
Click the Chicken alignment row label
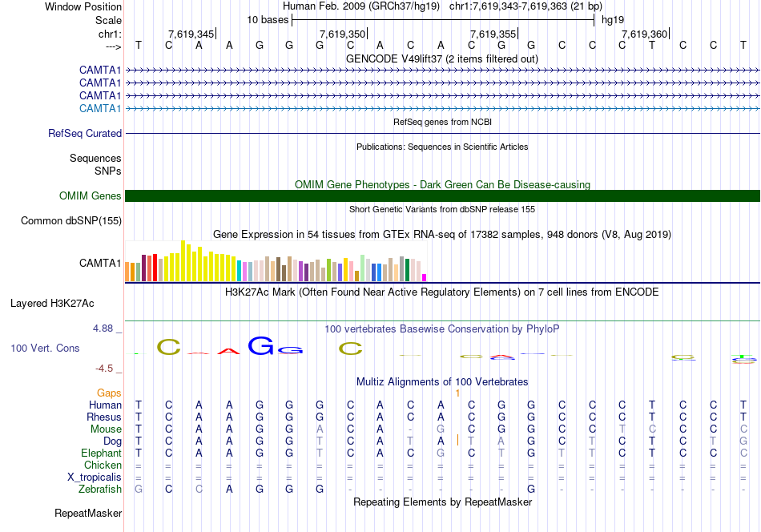point(103,465)
